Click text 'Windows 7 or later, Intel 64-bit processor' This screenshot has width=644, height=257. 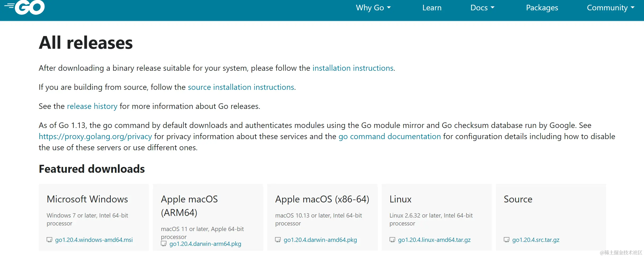pos(87,219)
